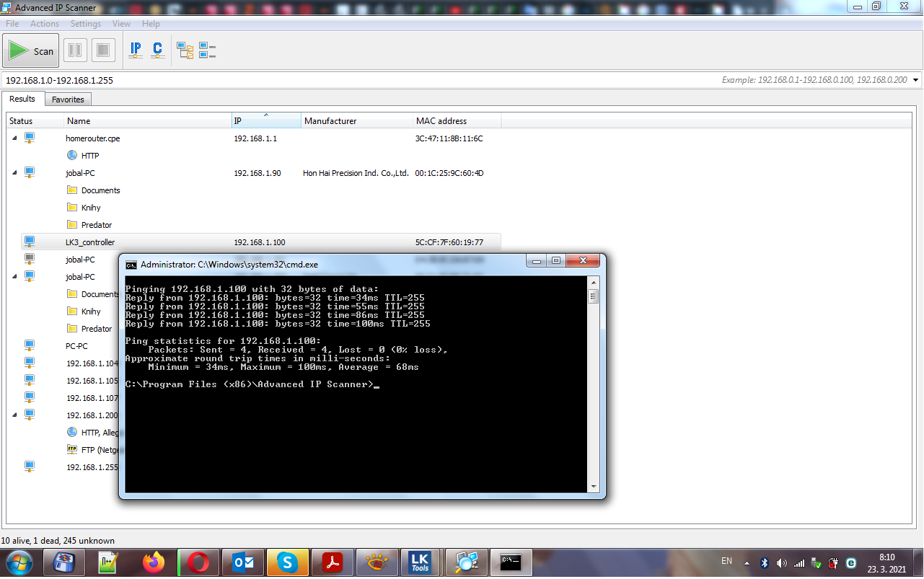Click the collapse all list toolbar icon
Screen dimensions: 924x579
pyautogui.click(x=208, y=50)
